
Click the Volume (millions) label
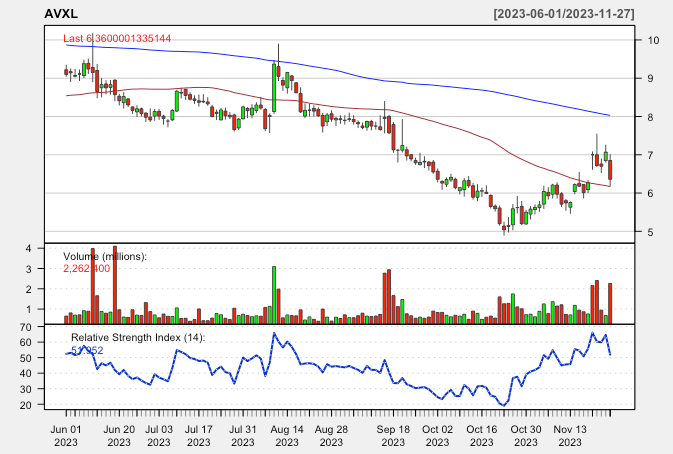click(105, 256)
